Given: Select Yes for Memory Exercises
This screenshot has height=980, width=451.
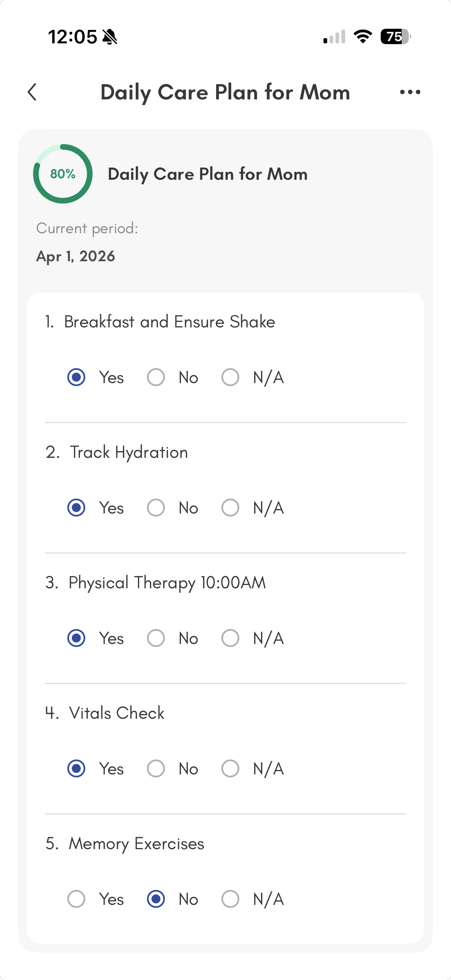Looking at the screenshot, I should [x=77, y=899].
